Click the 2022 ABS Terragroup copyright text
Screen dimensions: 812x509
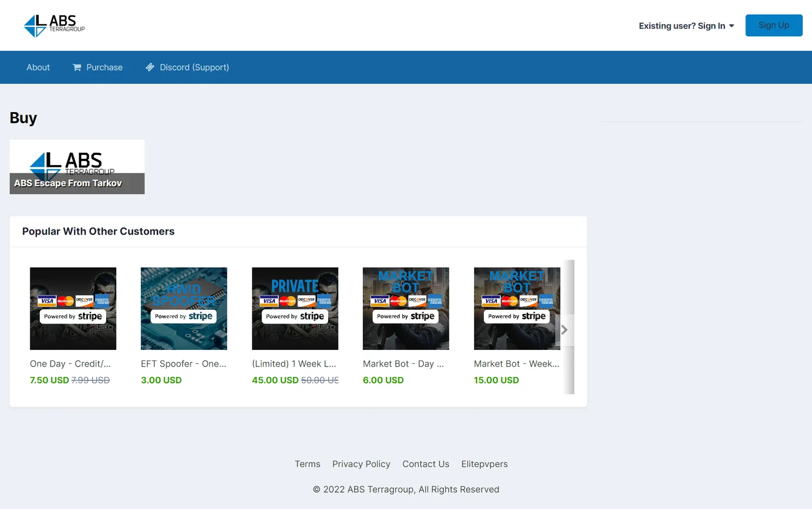[x=406, y=490]
